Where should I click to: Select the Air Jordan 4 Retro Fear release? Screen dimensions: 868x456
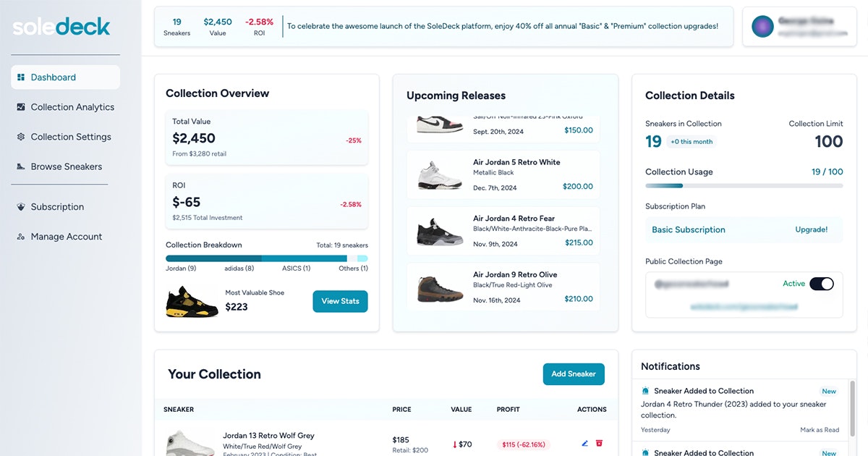[503, 231]
